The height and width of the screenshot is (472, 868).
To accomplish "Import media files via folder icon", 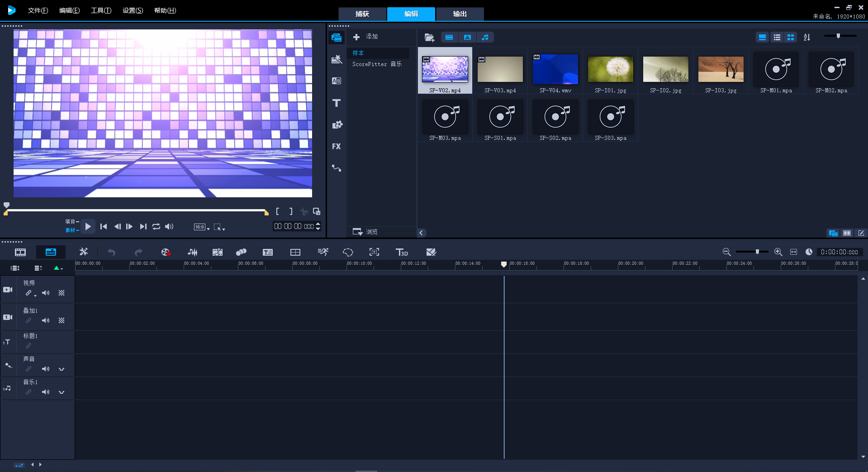I will pos(429,38).
